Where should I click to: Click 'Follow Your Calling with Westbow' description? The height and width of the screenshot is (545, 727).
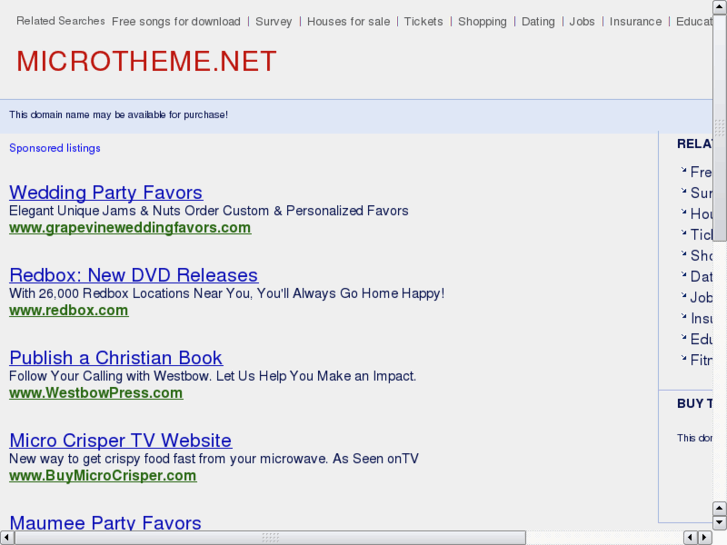coord(212,376)
